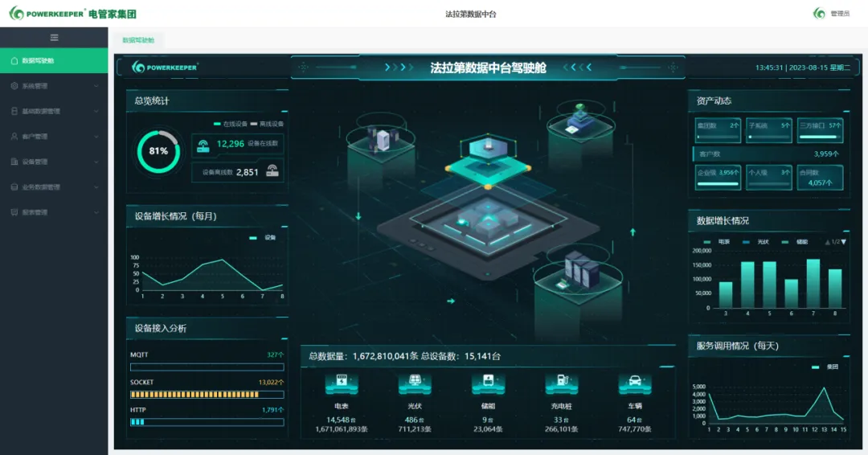Open the 充电桩 charging pile icon
The height and width of the screenshot is (455, 868).
point(561,383)
